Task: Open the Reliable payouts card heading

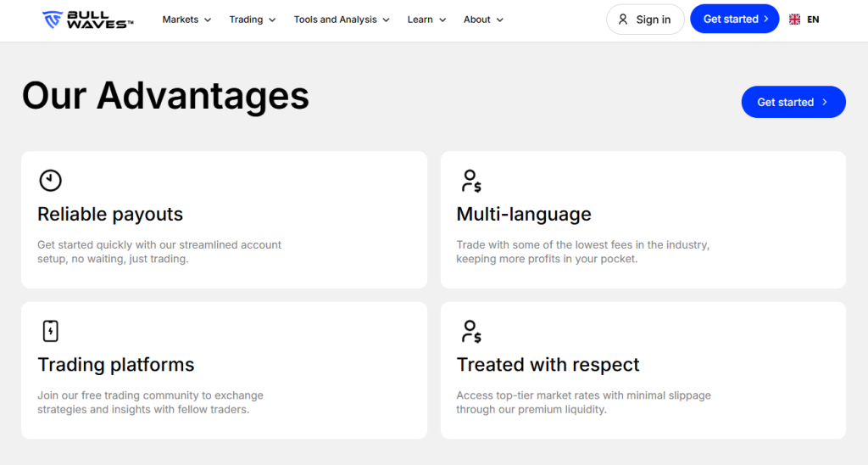Action: (110, 214)
